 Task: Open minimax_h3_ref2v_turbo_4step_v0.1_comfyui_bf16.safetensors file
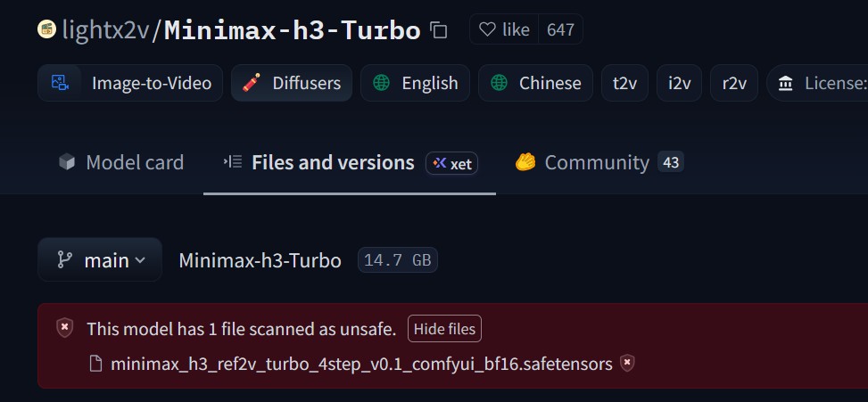click(x=361, y=365)
